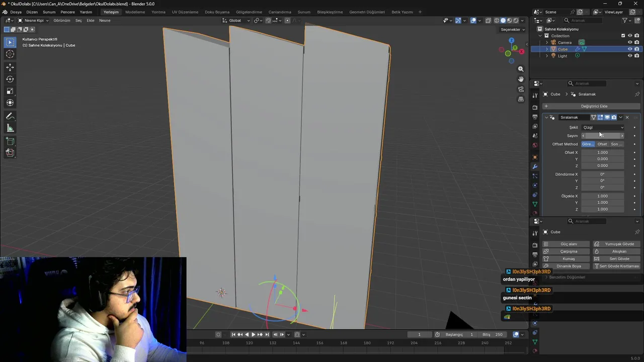Select the Measure tool
This screenshot has height=362, width=644.
tap(10, 128)
